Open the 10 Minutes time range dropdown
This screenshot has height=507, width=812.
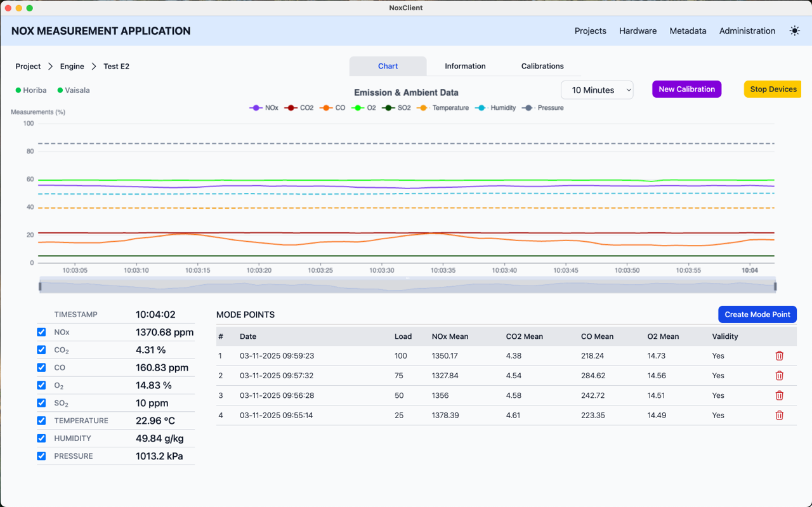point(596,89)
